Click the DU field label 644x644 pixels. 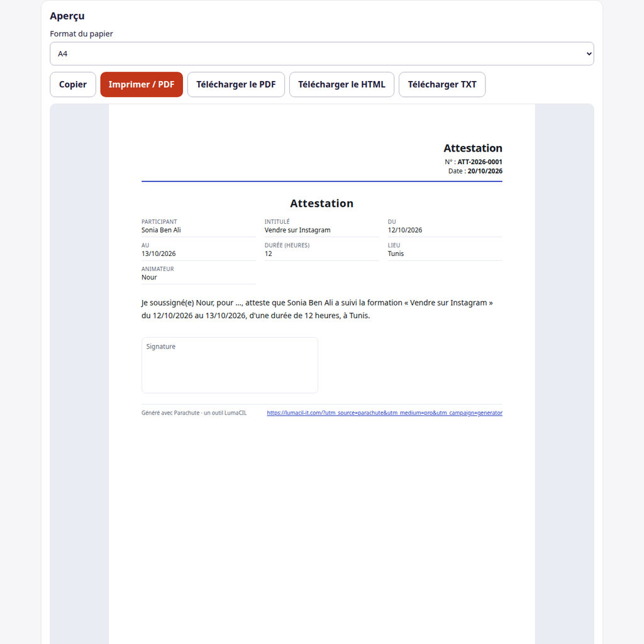(x=392, y=221)
